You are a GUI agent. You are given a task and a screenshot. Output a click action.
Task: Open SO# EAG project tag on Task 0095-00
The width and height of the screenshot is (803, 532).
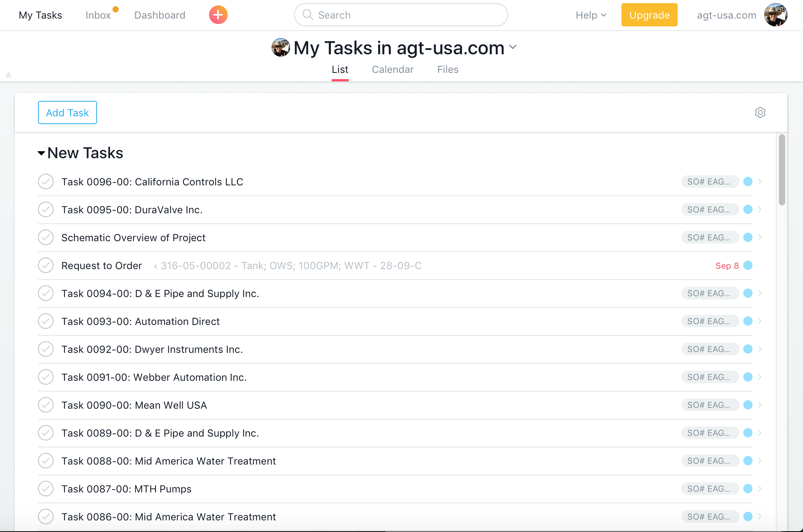(x=710, y=209)
